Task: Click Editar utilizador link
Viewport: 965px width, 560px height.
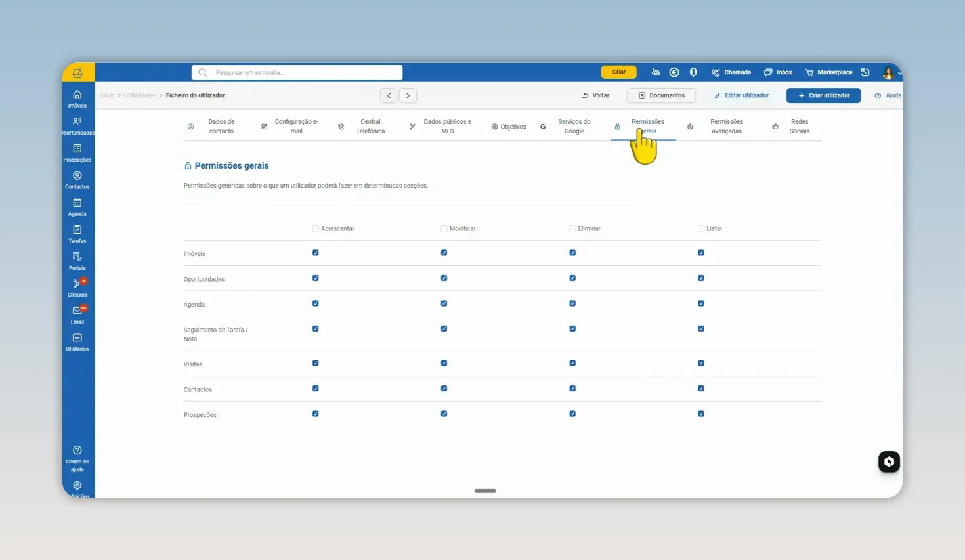Action: click(742, 95)
